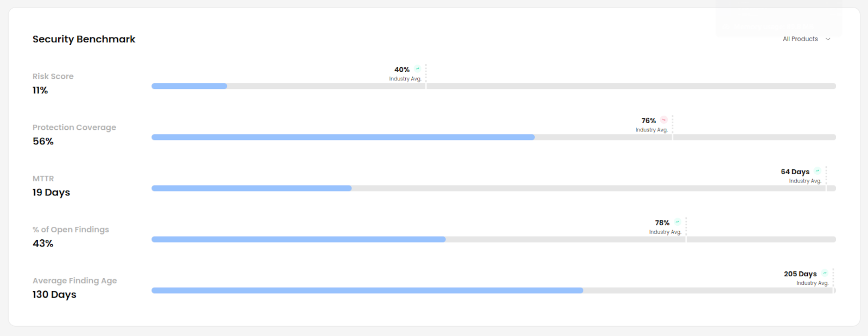The height and width of the screenshot is (336, 868).
Task: Click the % of Open Findings progress bar
Action: pyautogui.click(x=298, y=239)
